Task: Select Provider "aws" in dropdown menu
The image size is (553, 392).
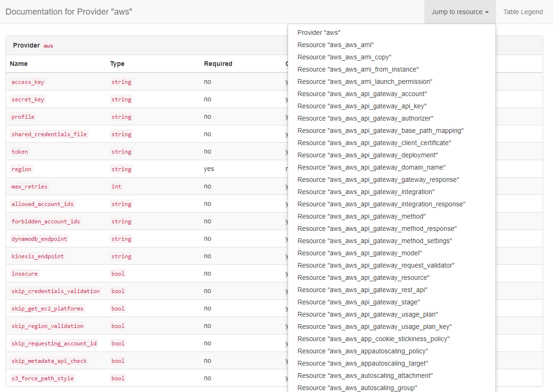Action: tap(391, 33)
